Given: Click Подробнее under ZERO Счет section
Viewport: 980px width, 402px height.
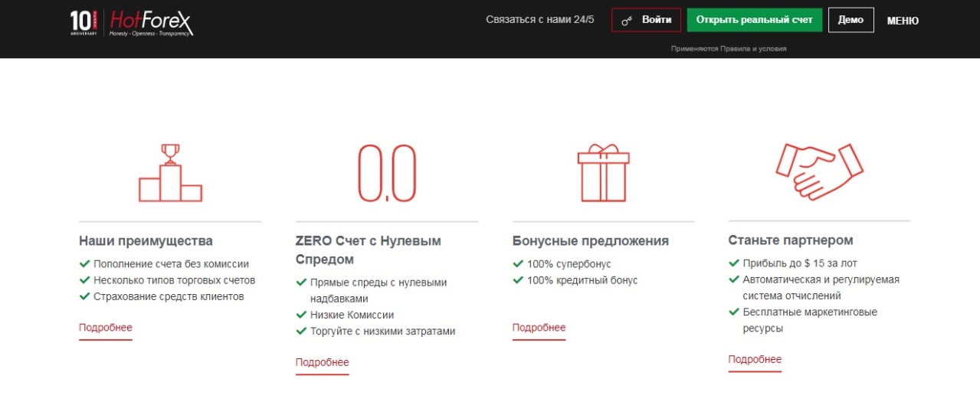Looking at the screenshot, I should [323, 362].
